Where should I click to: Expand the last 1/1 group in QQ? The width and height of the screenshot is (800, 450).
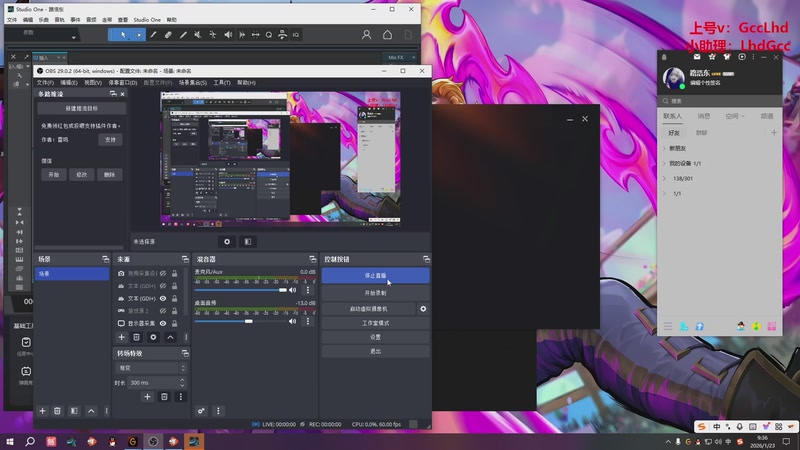(664, 194)
